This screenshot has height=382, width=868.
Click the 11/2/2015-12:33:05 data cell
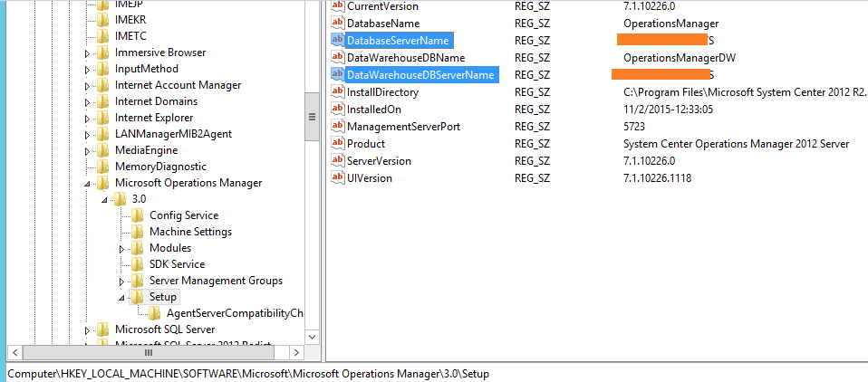[x=668, y=109]
